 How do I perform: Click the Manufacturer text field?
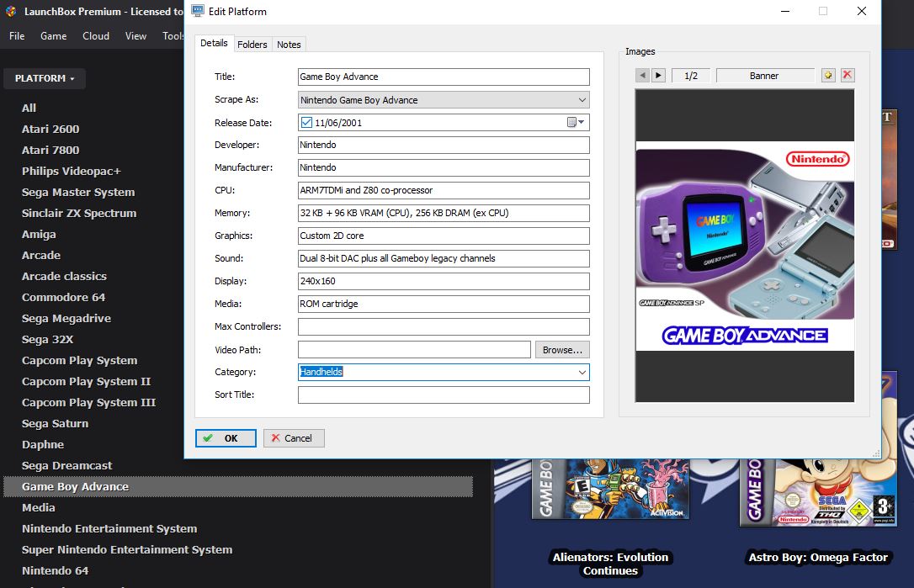pyautogui.click(x=444, y=168)
